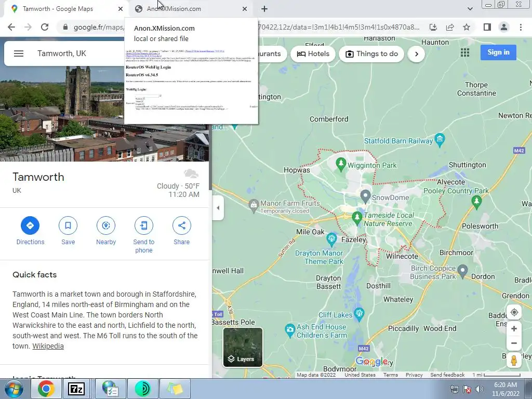Open 7-Zip from the taskbar
The height and width of the screenshot is (399, 532).
point(76,389)
